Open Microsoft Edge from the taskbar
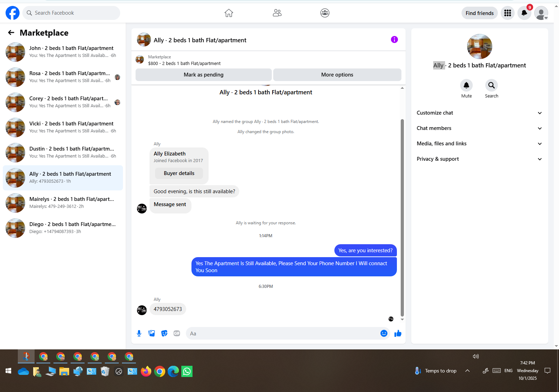The height and width of the screenshot is (392, 559). (173, 371)
